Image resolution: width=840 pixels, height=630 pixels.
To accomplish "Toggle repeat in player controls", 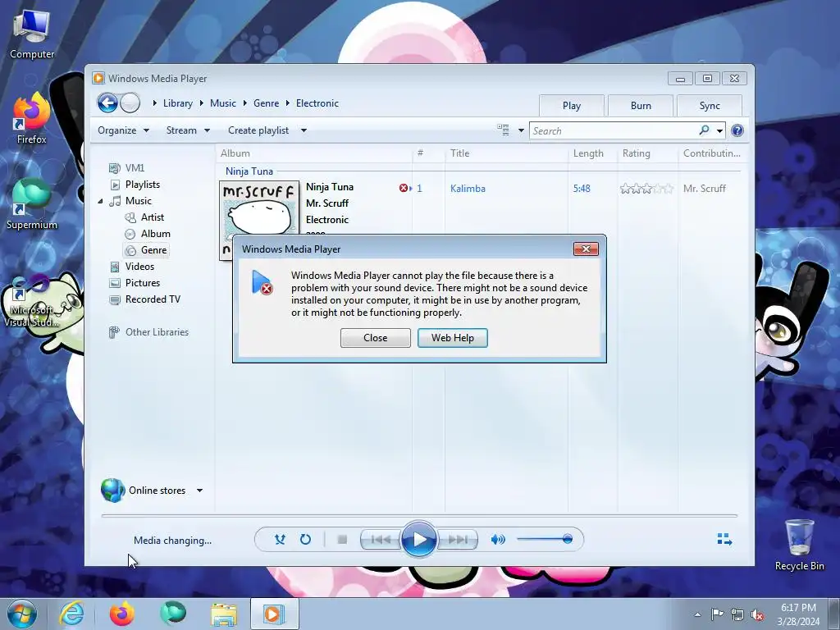I will [305, 540].
